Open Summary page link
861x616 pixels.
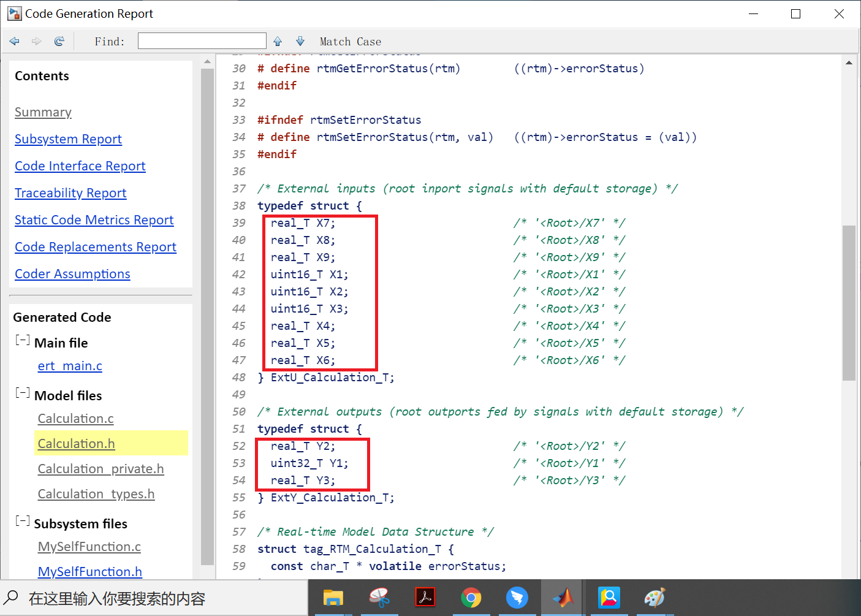pyautogui.click(x=43, y=112)
